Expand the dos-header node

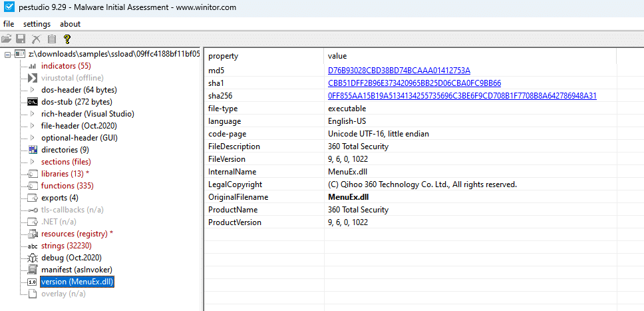33,90
